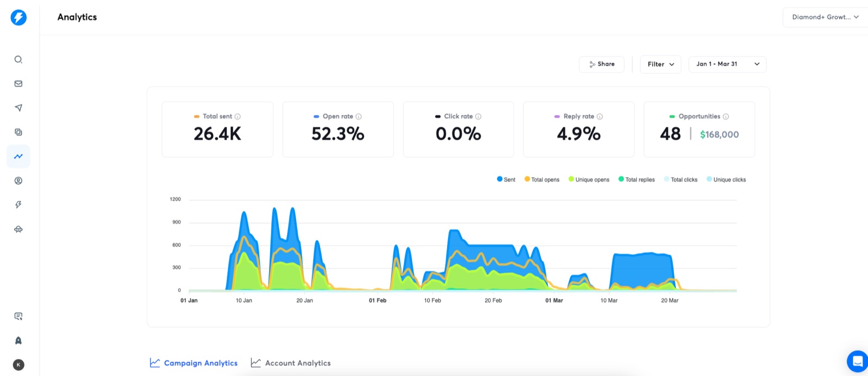Open the Filter dropdown
The width and height of the screenshot is (868, 376).
pos(661,64)
